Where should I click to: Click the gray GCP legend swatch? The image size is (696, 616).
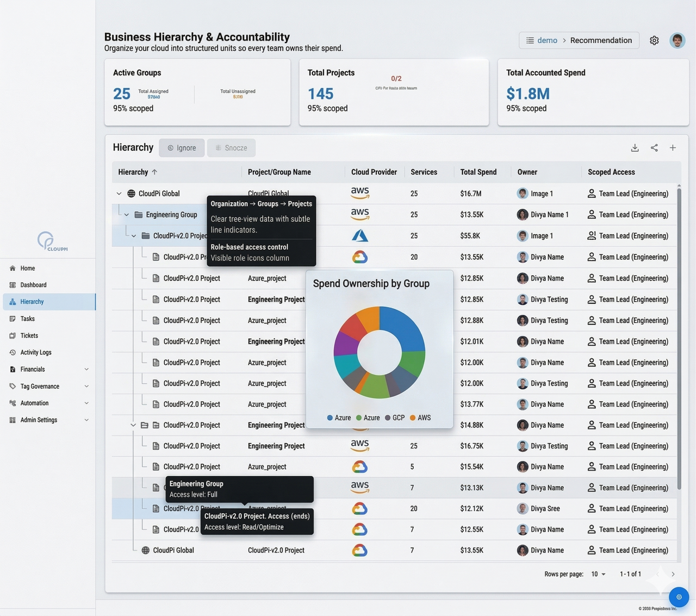click(x=388, y=418)
